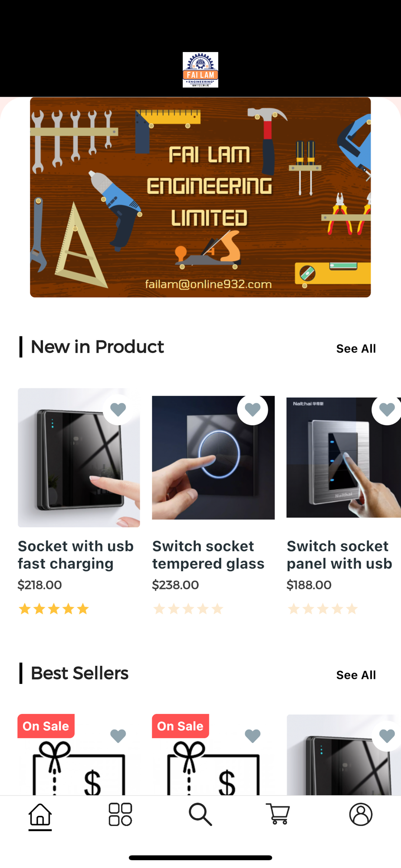Toggle heart on second Best Sellers item
Screen dimensions: 401x868
(x=253, y=736)
